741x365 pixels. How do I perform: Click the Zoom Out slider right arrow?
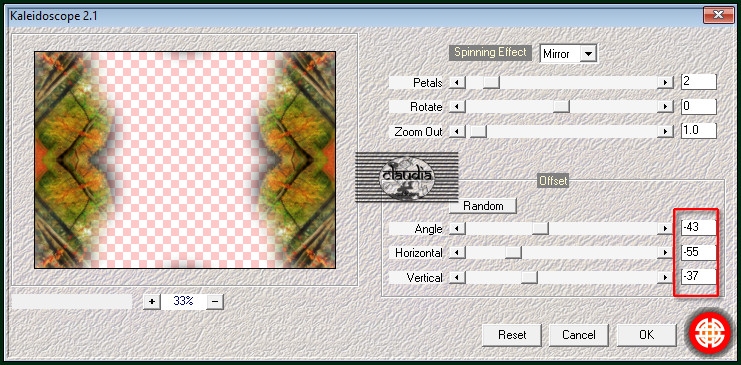point(665,132)
